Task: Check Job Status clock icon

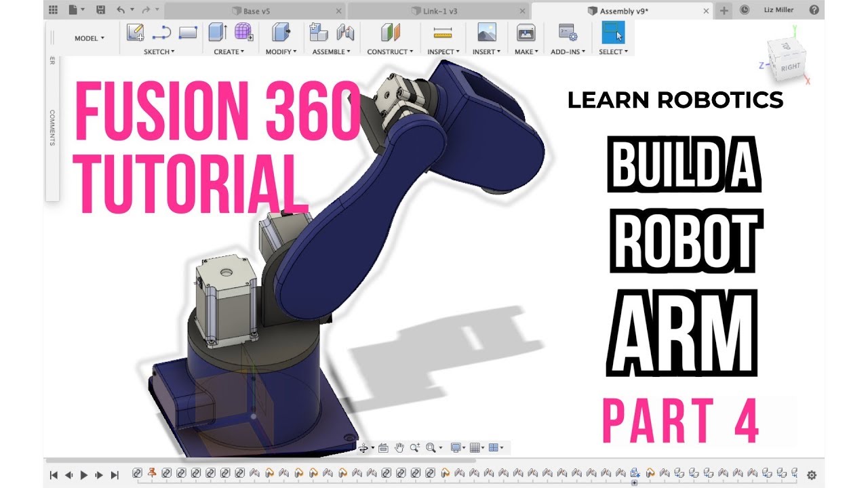Action: (745, 10)
